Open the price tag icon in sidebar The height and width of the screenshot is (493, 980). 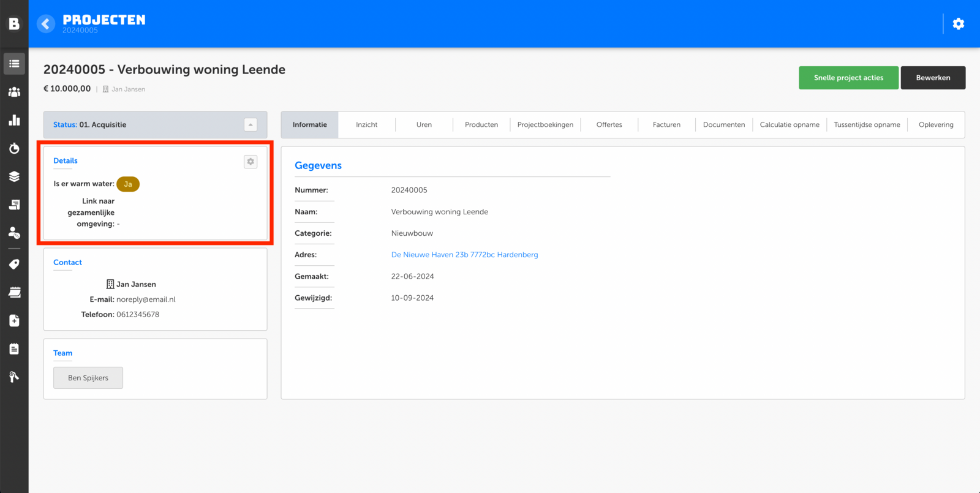coord(14,264)
